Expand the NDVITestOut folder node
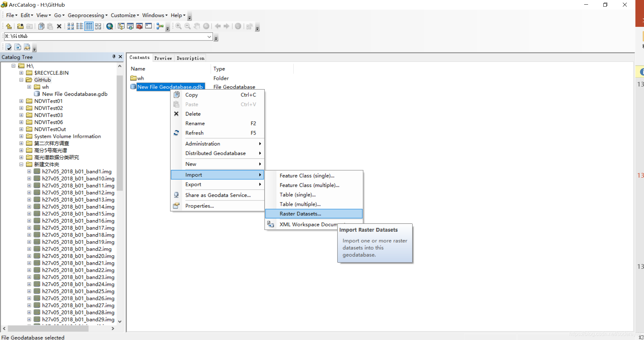The width and height of the screenshot is (644, 340). pyautogui.click(x=21, y=129)
